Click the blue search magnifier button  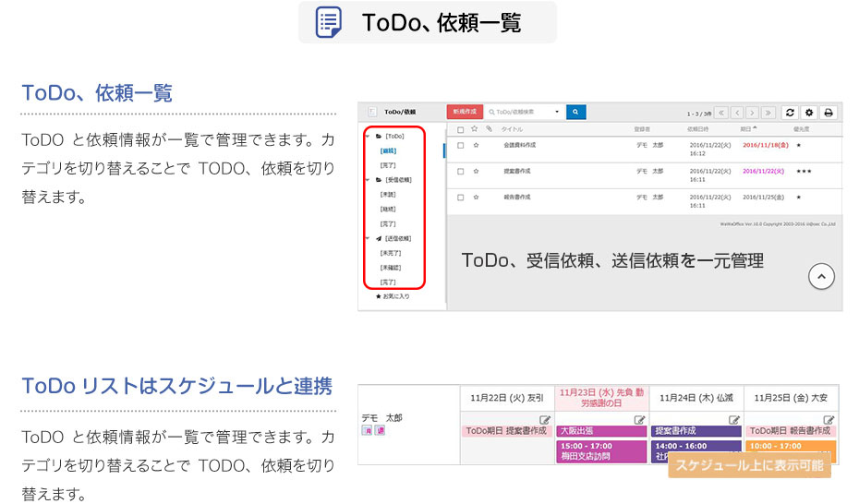[576, 112]
